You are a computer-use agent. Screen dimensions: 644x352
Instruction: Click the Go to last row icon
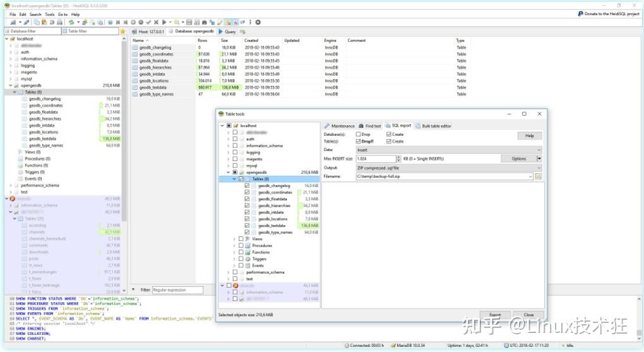point(125,22)
